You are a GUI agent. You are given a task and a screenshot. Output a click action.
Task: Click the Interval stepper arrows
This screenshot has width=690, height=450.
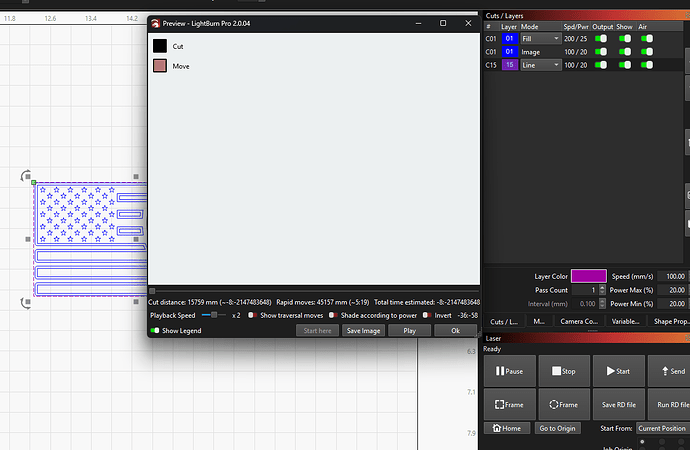pyautogui.click(x=602, y=304)
